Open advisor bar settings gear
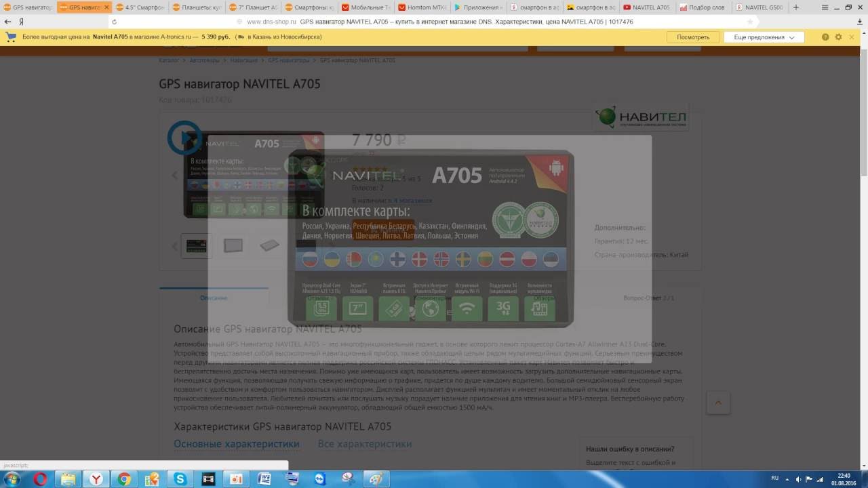This screenshot has width=868, height=488. (839, 37)
